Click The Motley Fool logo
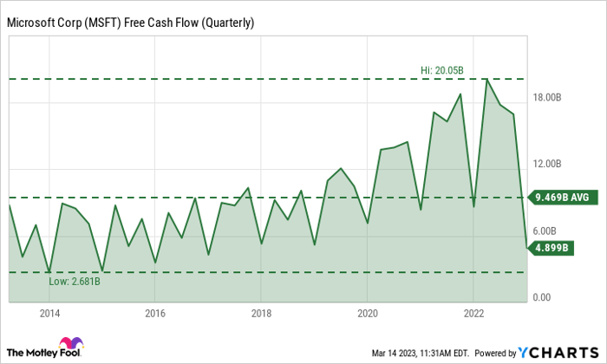This screenshot has width=607, height=364. pos(45,348)
